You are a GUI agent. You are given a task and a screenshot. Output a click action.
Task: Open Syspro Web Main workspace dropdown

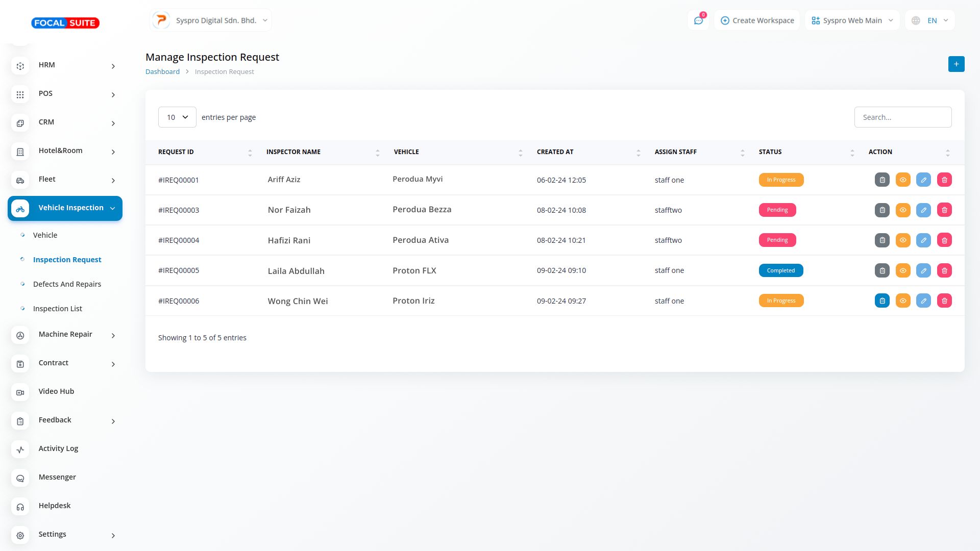click(852, 20)
